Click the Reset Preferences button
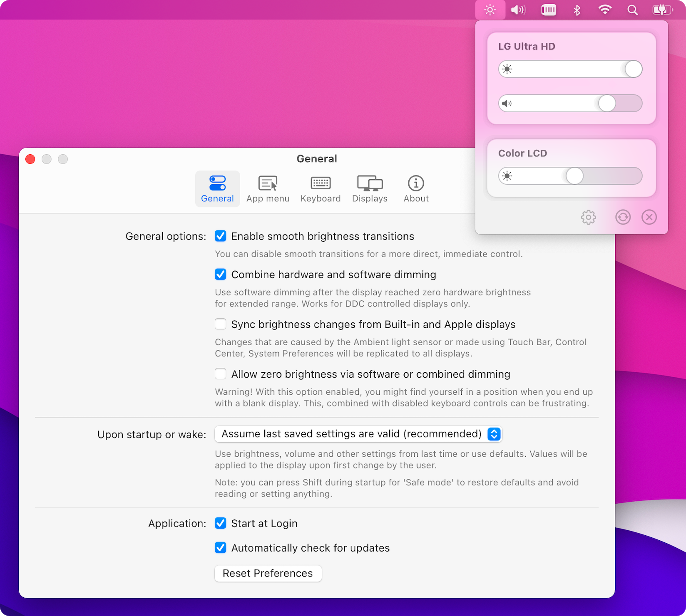The width and height of the screenshot is (686, 616). (x=268, y=573)
